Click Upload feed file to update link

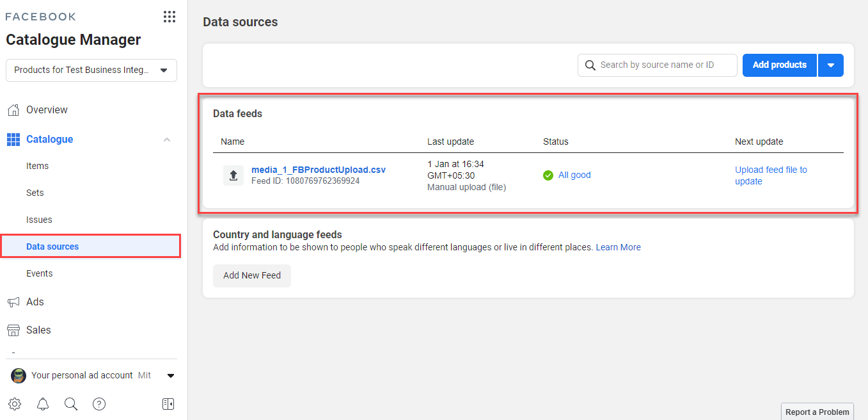coord(771,175)
